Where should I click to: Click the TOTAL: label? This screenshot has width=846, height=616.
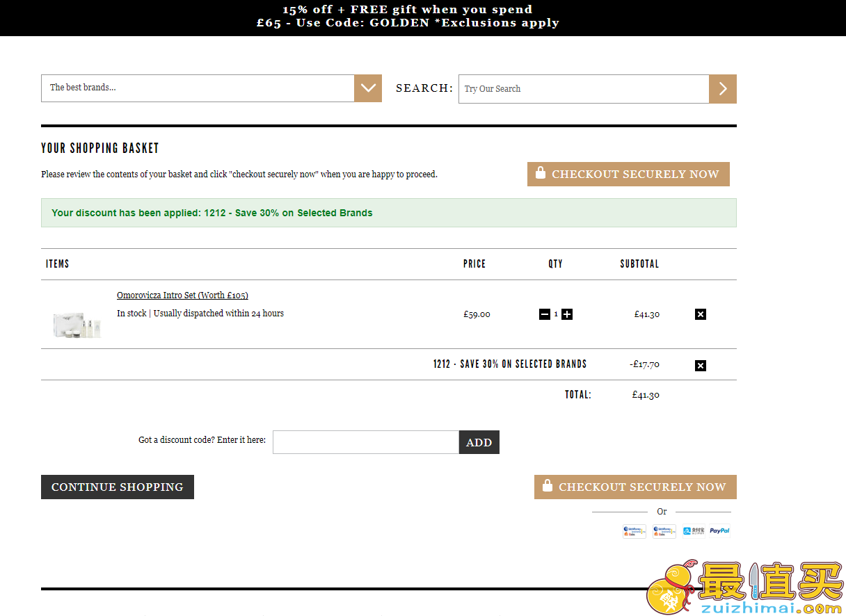(578, 395)
